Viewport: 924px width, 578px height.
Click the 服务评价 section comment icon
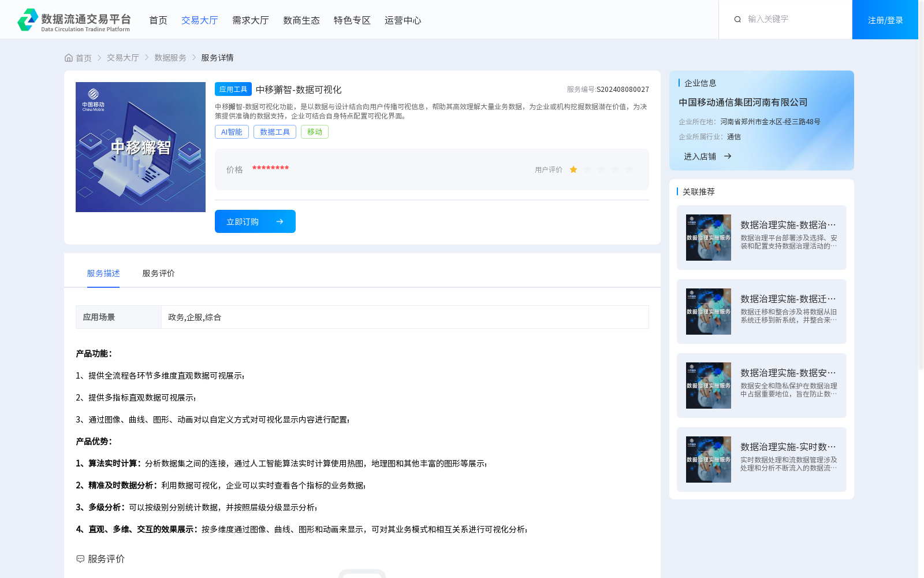pyautogui.click(x=80, y=559)
